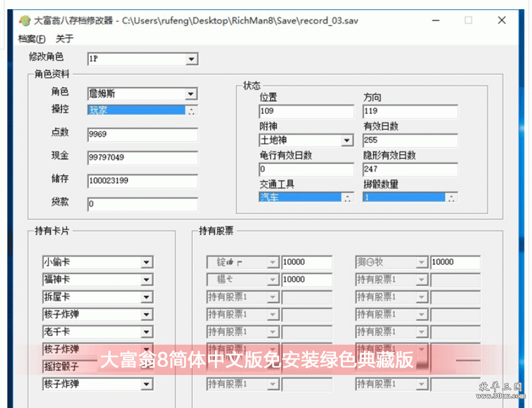
Task: Expand the 附神 土地神 dropdown
Action: tap(347, 140)
